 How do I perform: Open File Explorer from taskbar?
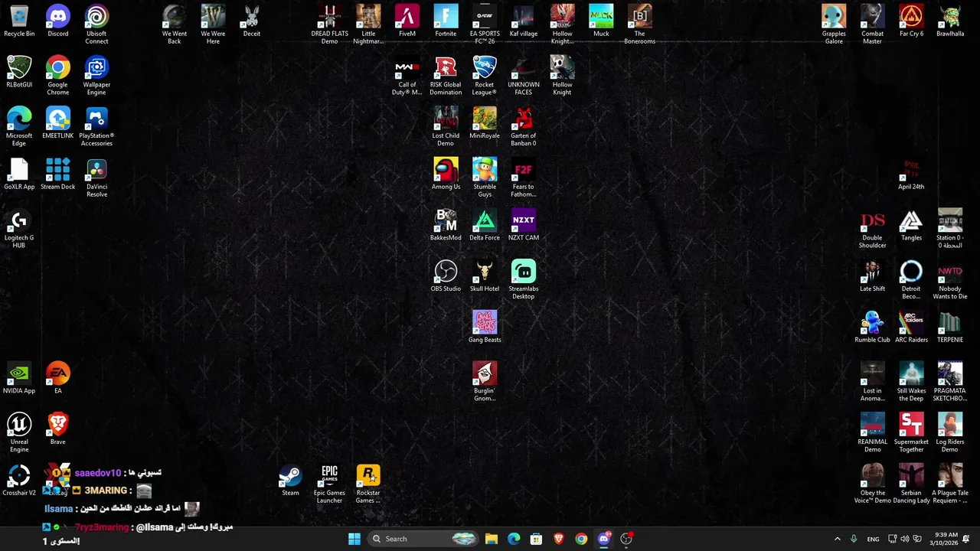pos(492,539)
